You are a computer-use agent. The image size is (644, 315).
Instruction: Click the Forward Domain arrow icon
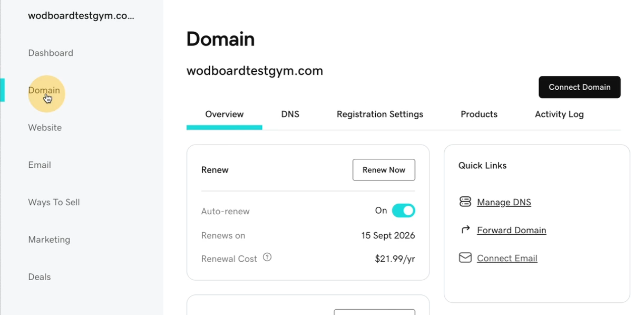(x=465, y=230)
